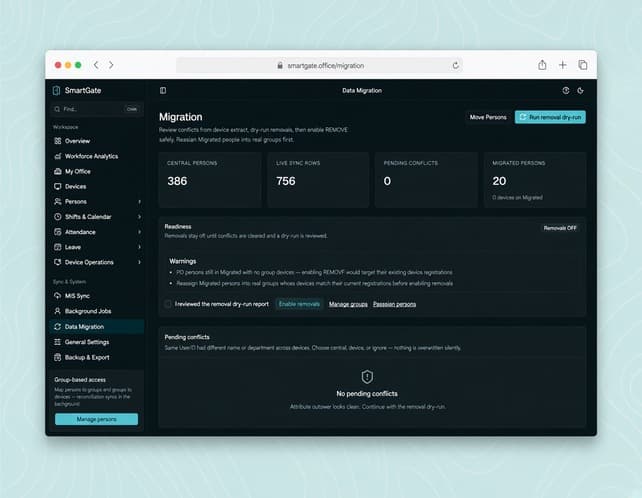
Task: Focus the Find search field
Action: (x=97, y=109)
